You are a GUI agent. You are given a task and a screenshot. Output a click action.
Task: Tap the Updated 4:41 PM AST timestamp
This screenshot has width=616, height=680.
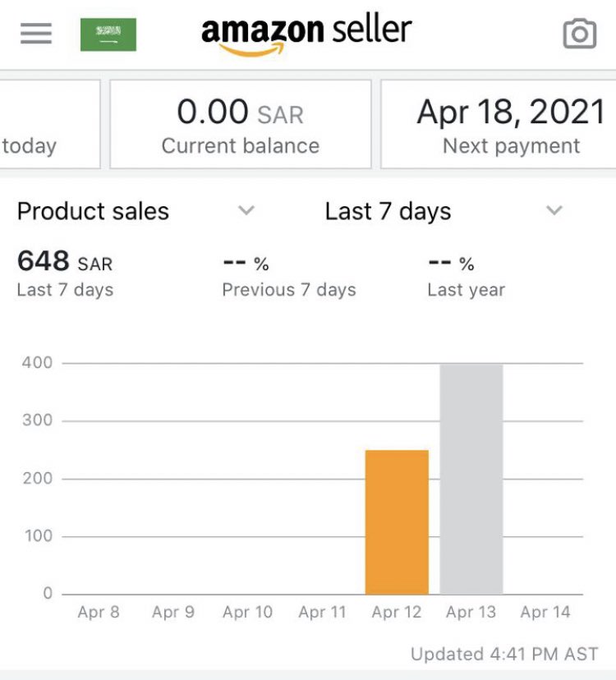click(x=504, y=655)
